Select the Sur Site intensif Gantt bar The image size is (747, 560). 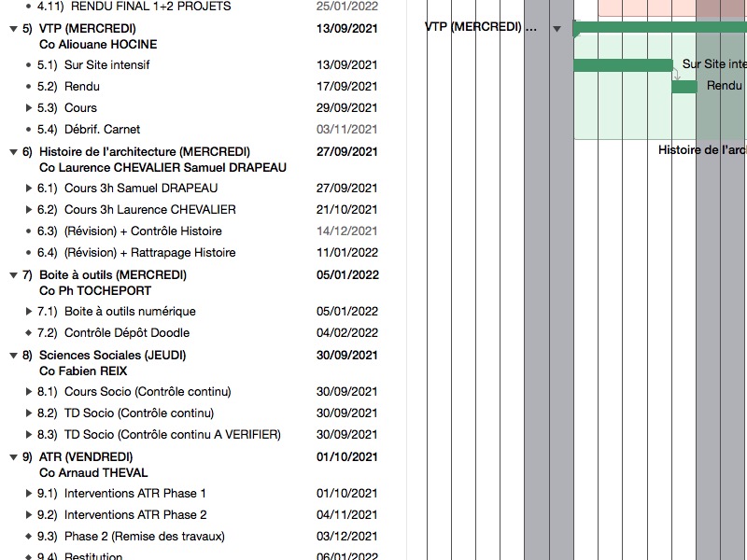(622, 65)
